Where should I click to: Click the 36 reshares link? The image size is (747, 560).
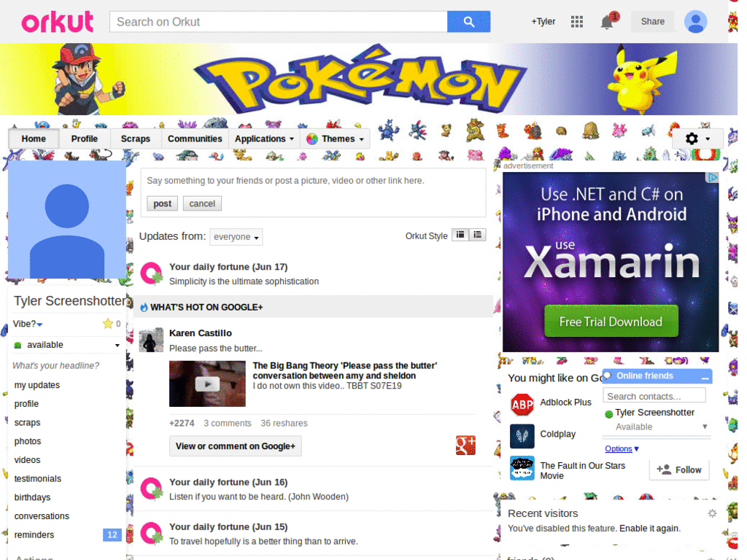pyautogui.click(x=284, y=424)
